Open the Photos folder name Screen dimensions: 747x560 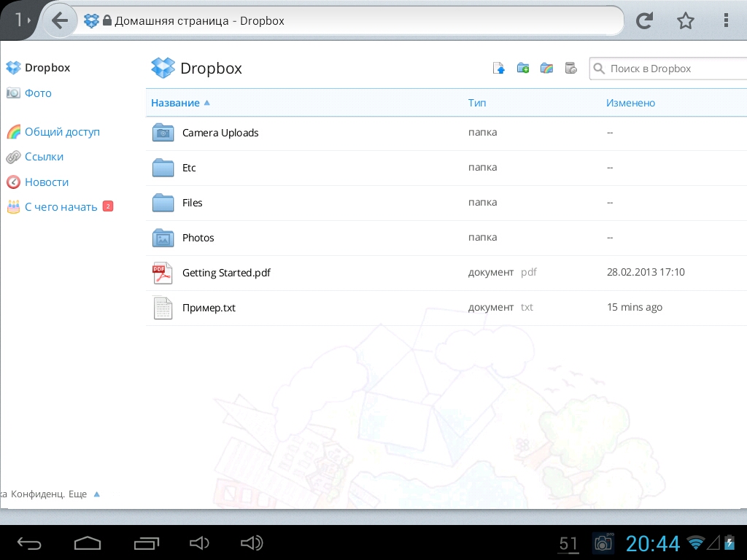(198, 238)
